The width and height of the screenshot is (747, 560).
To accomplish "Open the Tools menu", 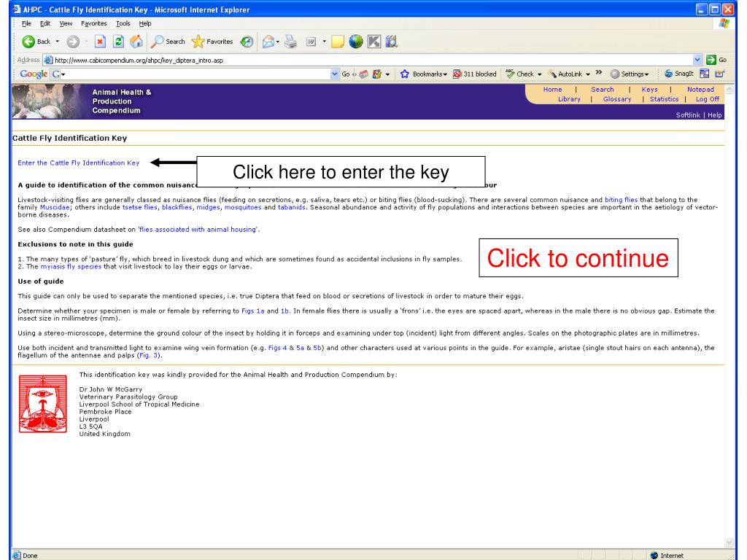I will [123, 23].
